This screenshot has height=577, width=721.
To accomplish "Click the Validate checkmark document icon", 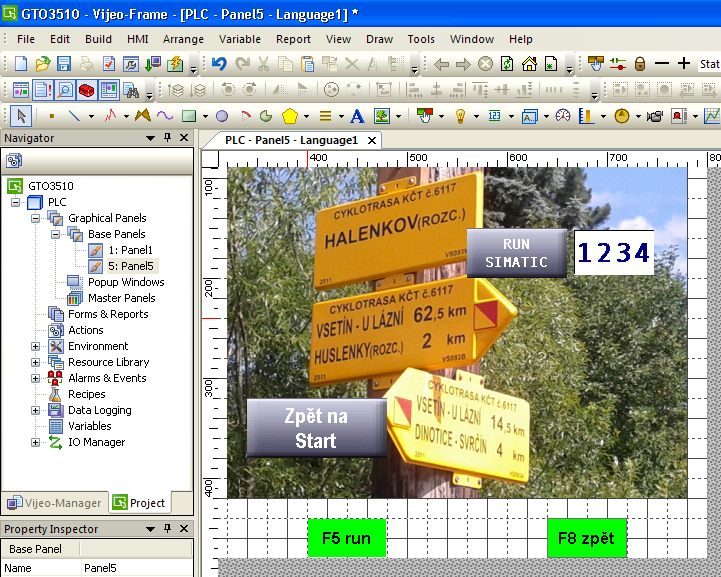I will pos(109,63).
